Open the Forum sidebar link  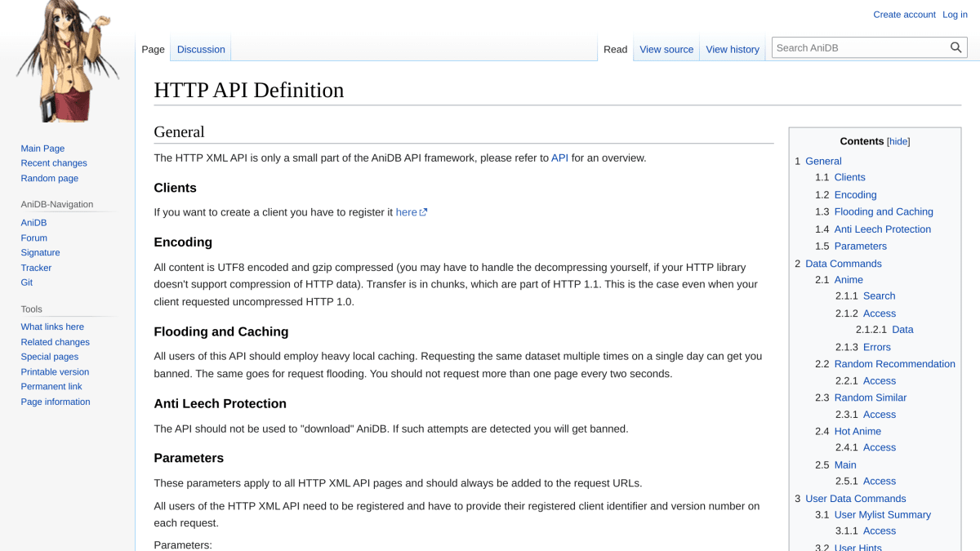pos(33,238)
